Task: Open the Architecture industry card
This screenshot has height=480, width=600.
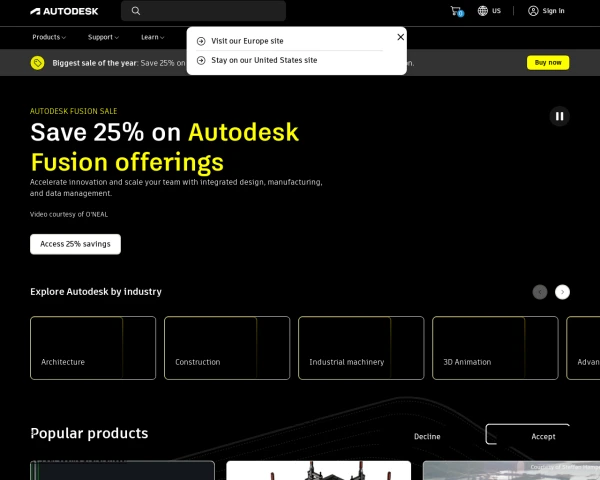Action: pos(93,348)
